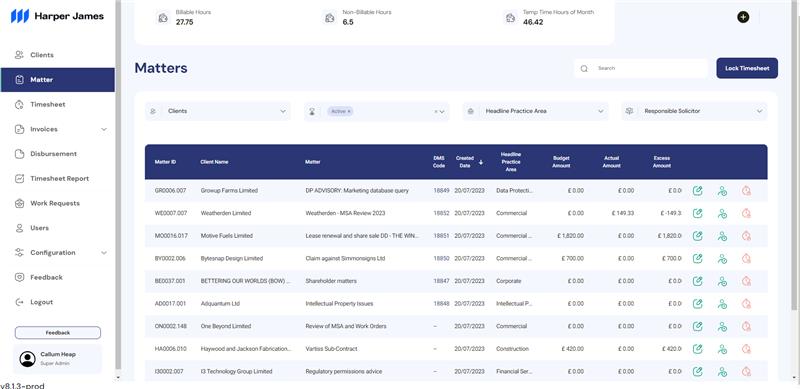Click the user-clock icon for Weatherden Limited
Viewport: 800px width, 389px height.
[x=722, y=214]
